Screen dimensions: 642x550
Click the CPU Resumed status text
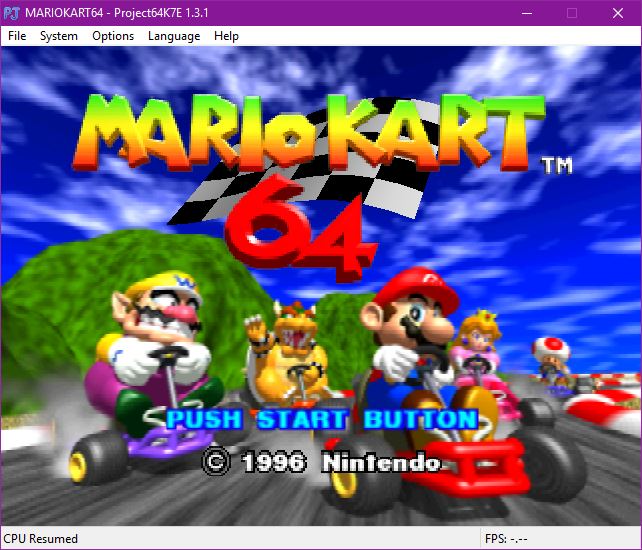coord(41,538)
